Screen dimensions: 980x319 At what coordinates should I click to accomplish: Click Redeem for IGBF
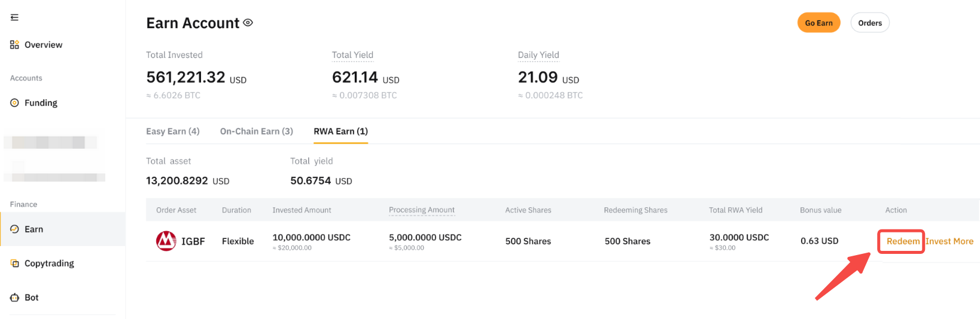tap(903, 241)
